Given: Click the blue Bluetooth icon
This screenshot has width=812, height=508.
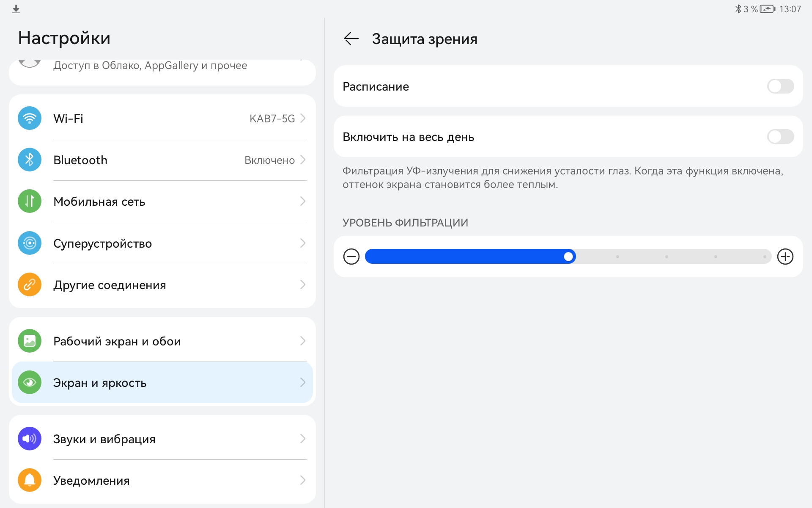Looking at the screenshot, I should pos(30,160).
